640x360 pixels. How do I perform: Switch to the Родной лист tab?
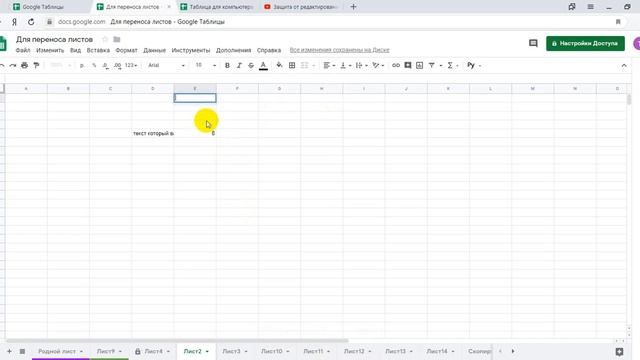tap(57, 351)
